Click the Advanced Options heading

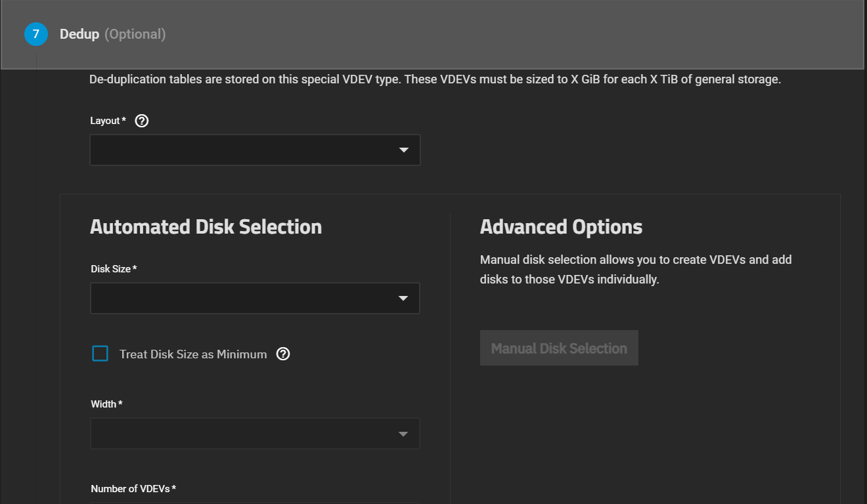click(561, 227)
